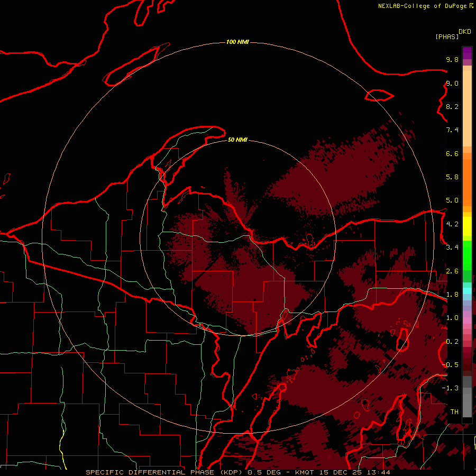This screenshot has height=476, width=476.
Task: Click the 0.2 value on color scale
Action: [x=452, y=342]
